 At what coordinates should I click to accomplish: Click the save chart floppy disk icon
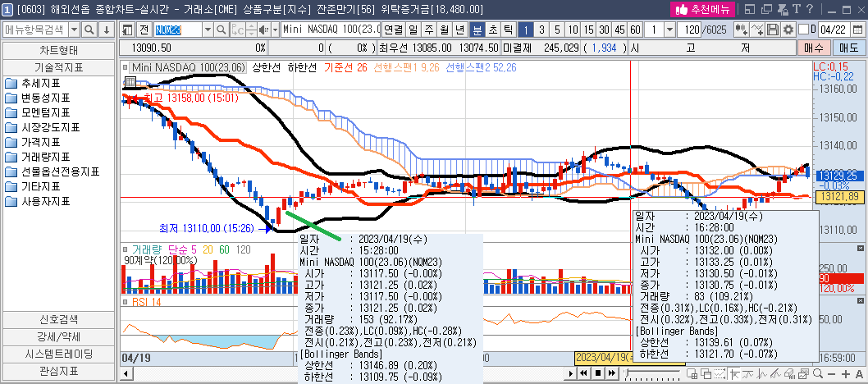click(x=773, y=30)
